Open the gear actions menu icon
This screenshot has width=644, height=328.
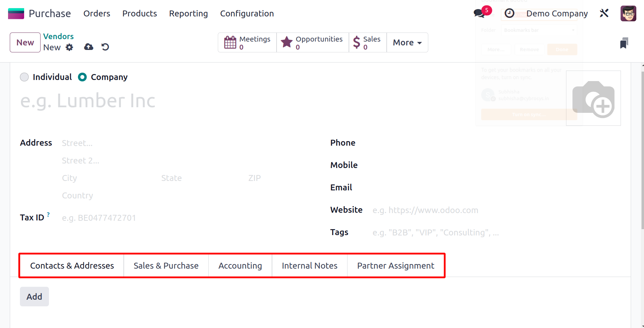click(70, 47)
